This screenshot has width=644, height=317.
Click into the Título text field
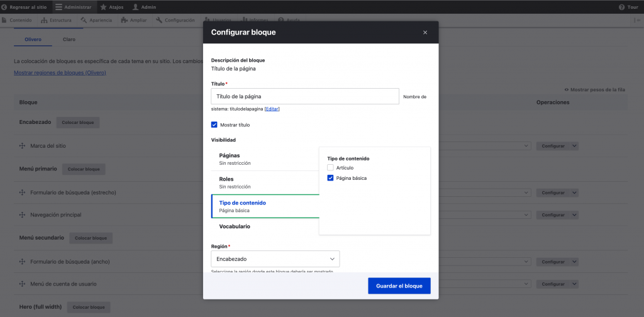(x=305, y=96)
